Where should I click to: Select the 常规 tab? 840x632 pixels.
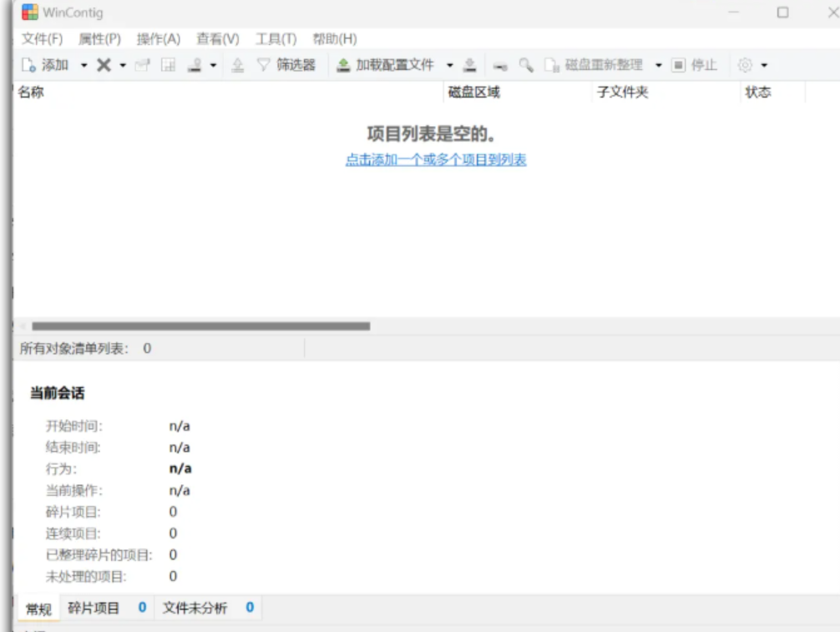(38, 609)
